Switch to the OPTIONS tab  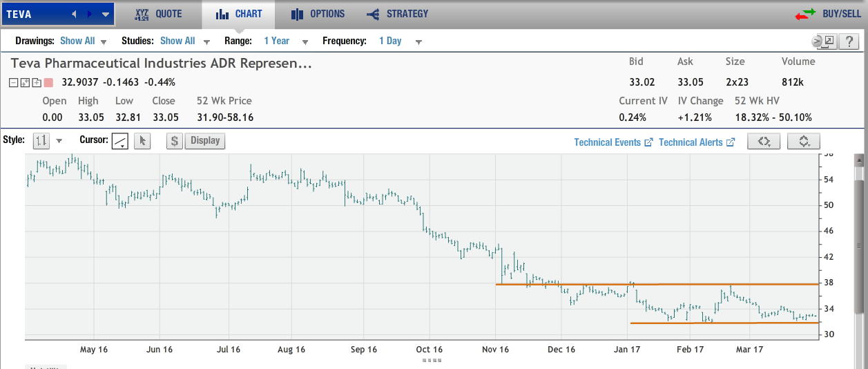[318, 14]
